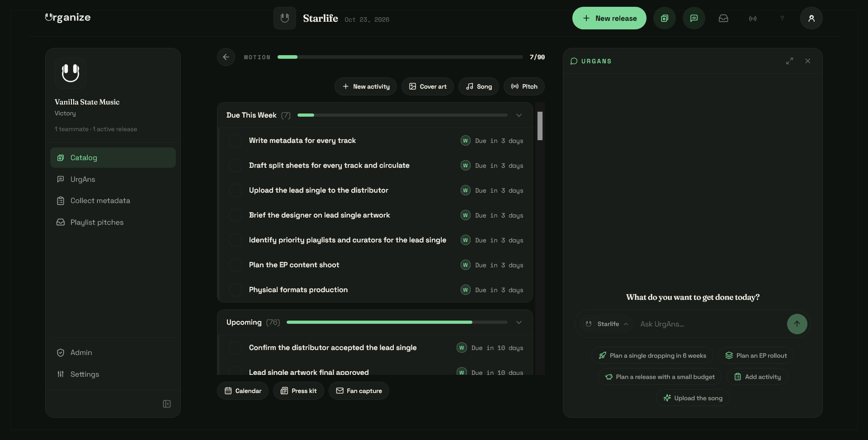868x440 pixels.
Task: Click assignee avatar on Plan EP content shoot row
Action: pos(466,265)
